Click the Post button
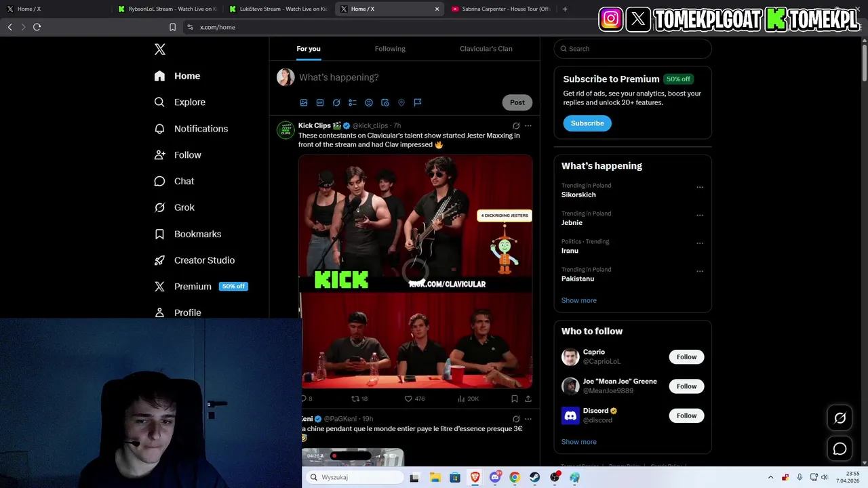Image resolution: width=868 pixels, height=488 pixels. pos(517,102)
